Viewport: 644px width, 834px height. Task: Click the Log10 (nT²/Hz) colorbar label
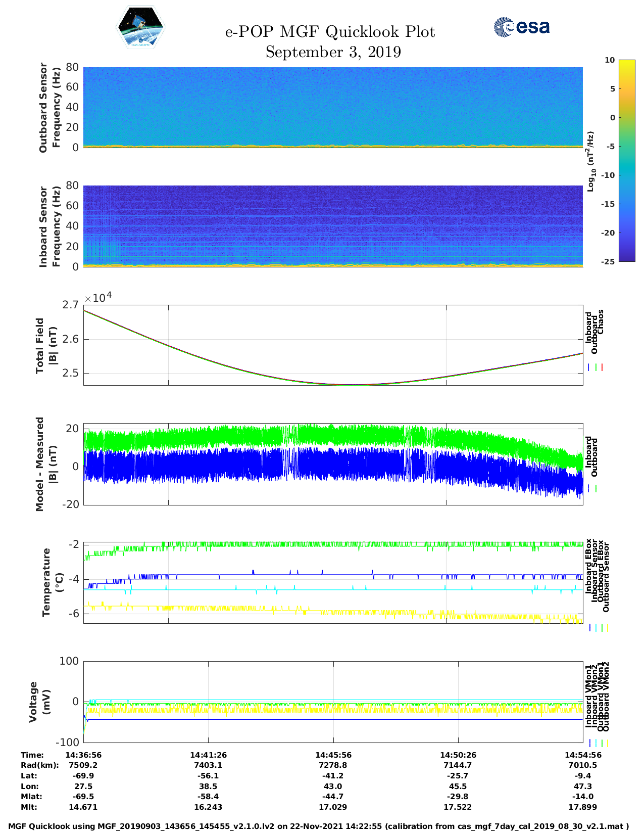(590, 162)
